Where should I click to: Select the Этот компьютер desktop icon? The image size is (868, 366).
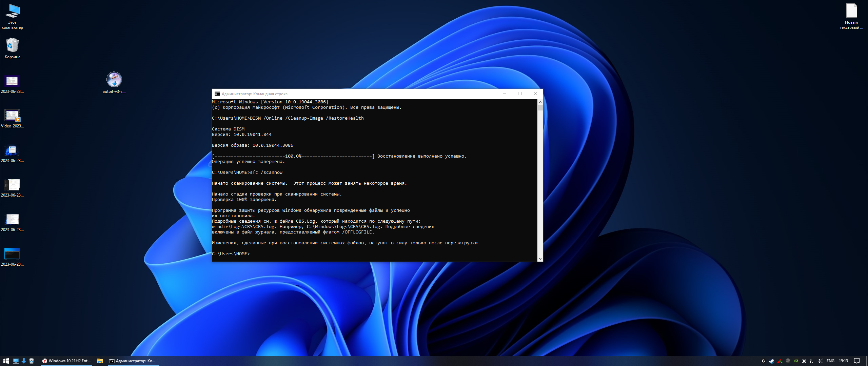pos(12,11)
